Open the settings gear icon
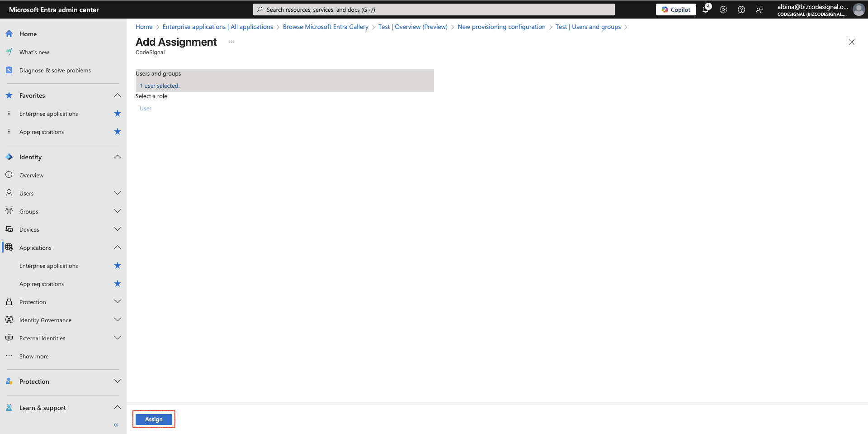868x434 pixels. [x=723, y=10]
